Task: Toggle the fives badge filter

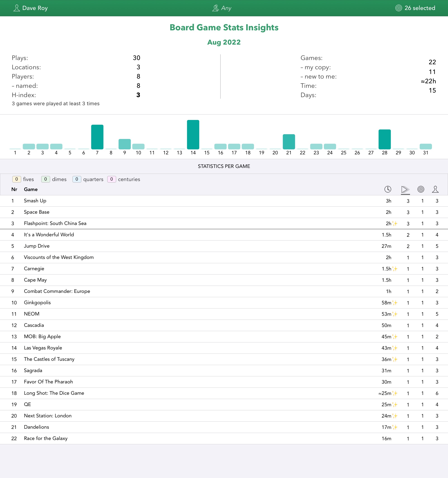Action: pyautogui.click(x=17, y=179)
